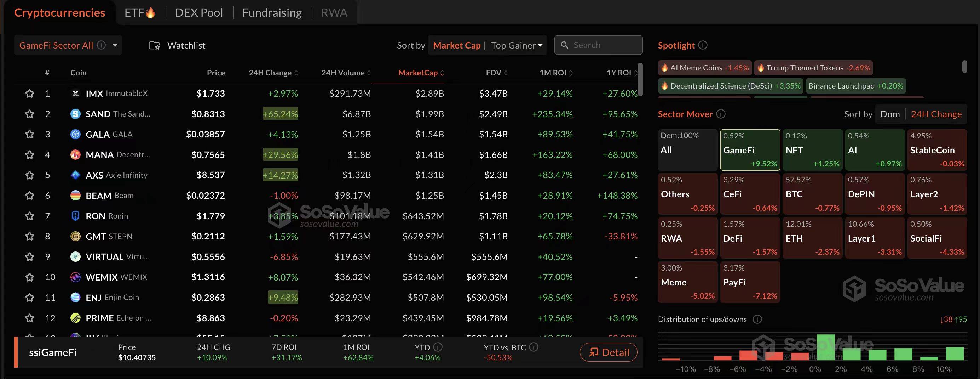Click the ImmutableX coin logo icon

[x=75, y=93]
